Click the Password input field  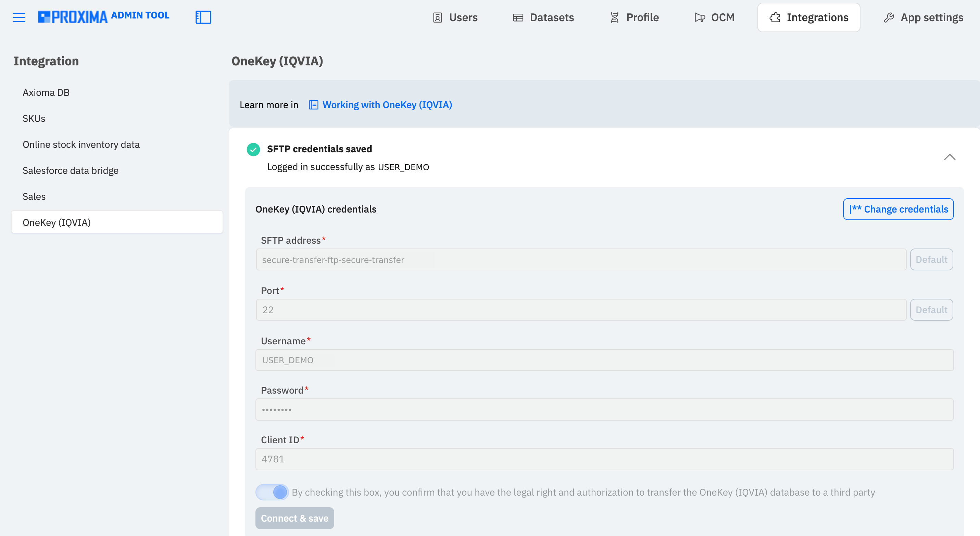pyautogui.click(x=604, y=409)
